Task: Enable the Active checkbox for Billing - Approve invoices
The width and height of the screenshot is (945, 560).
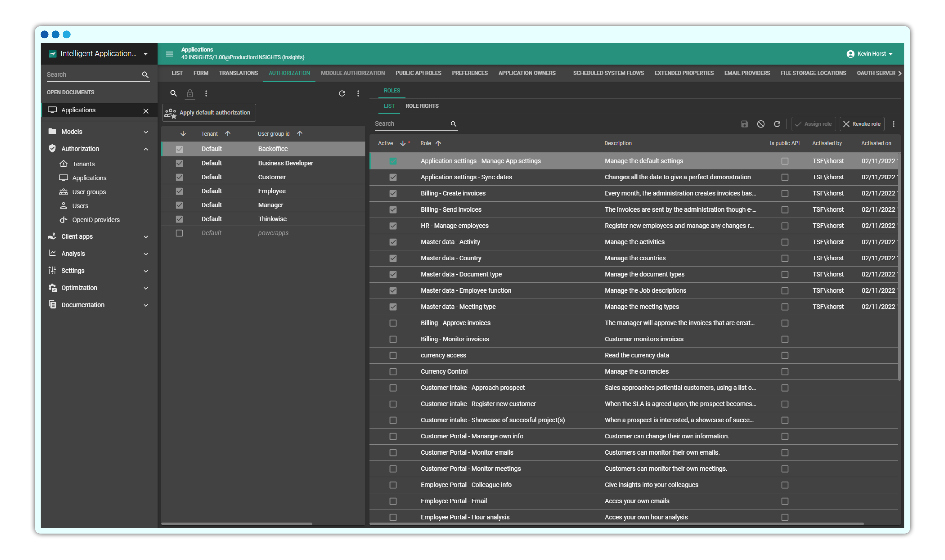Action: (x=393, y=323)
